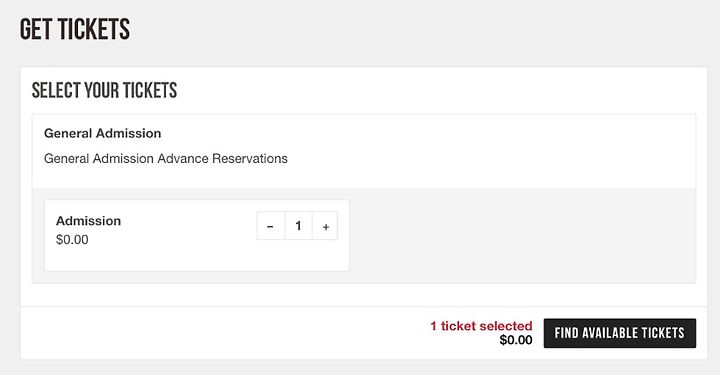Image resolution: width=720 pixels, height=375 pixels.
Task: Click the GET TICKETS page heading
Action: 75,29
